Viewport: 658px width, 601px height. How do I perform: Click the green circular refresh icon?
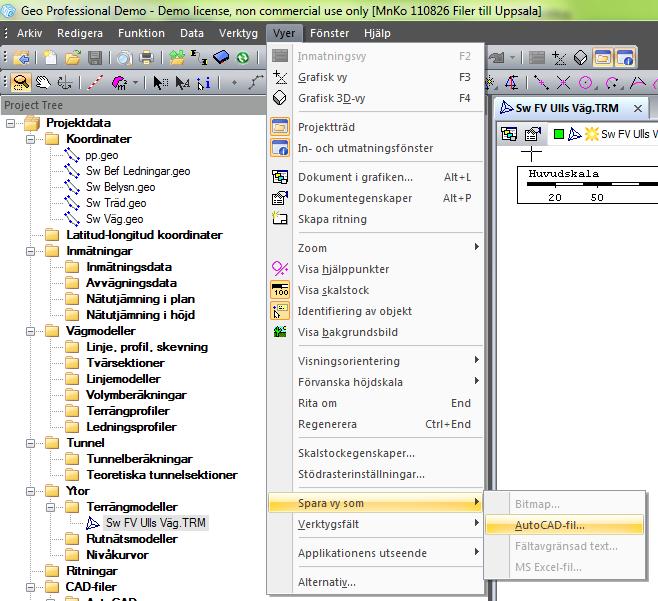tap(243, 57)
